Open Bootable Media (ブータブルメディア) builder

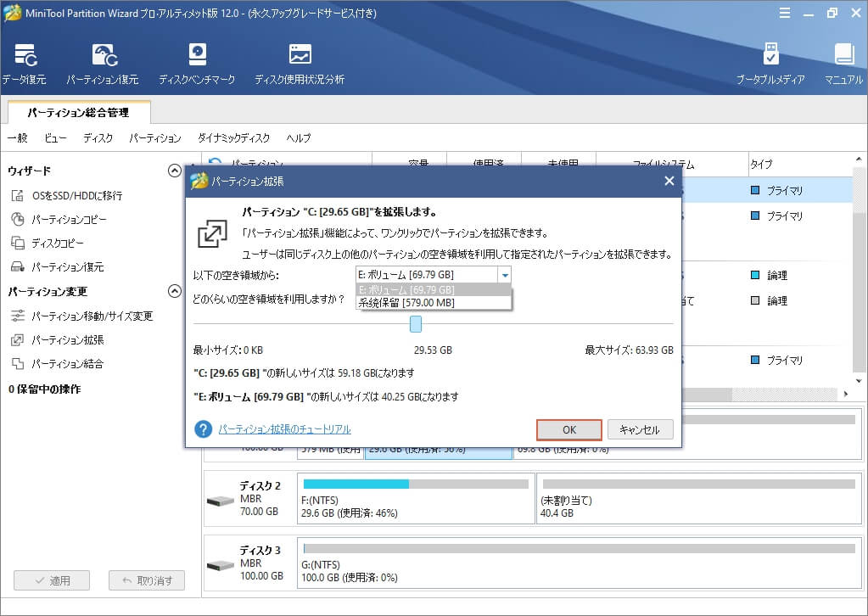[x=770, y=64]
